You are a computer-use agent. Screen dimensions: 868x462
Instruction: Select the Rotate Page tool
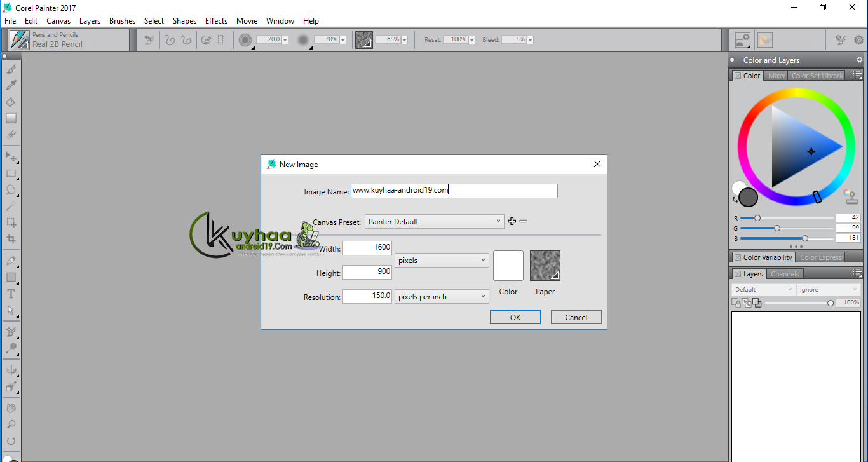pos(11,441)
